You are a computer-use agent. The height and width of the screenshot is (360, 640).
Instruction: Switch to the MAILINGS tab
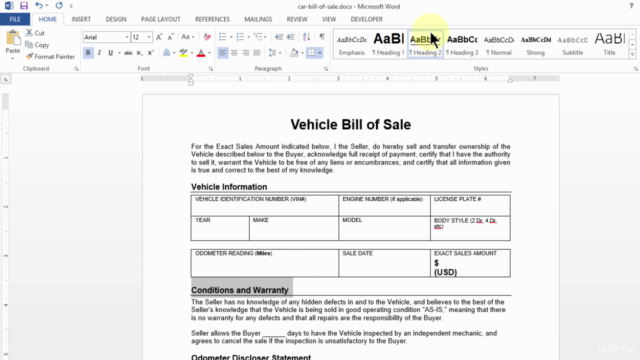click(x=258, y=19)
